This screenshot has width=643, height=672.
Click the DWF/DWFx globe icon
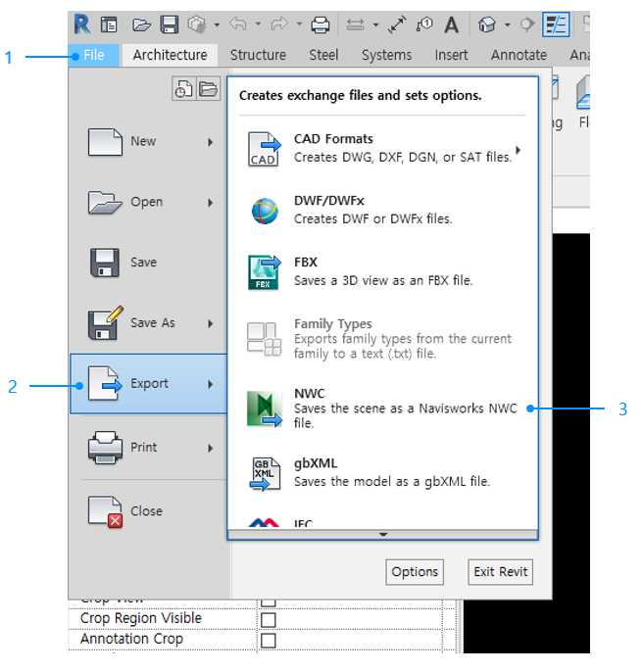(x=265, y=211)
